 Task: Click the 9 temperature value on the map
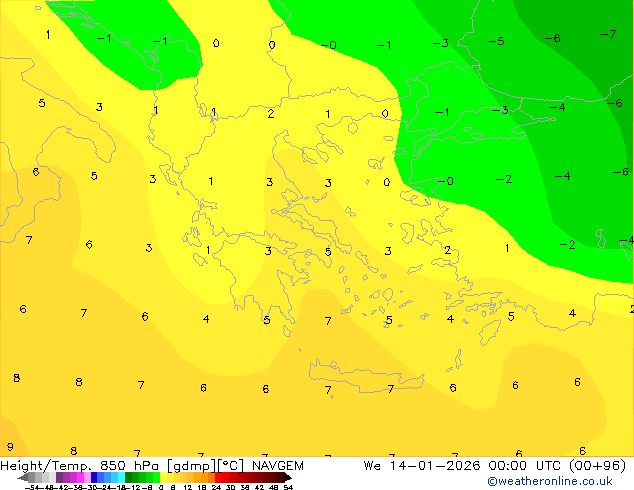pyautogui.click(x=10, y=447)
